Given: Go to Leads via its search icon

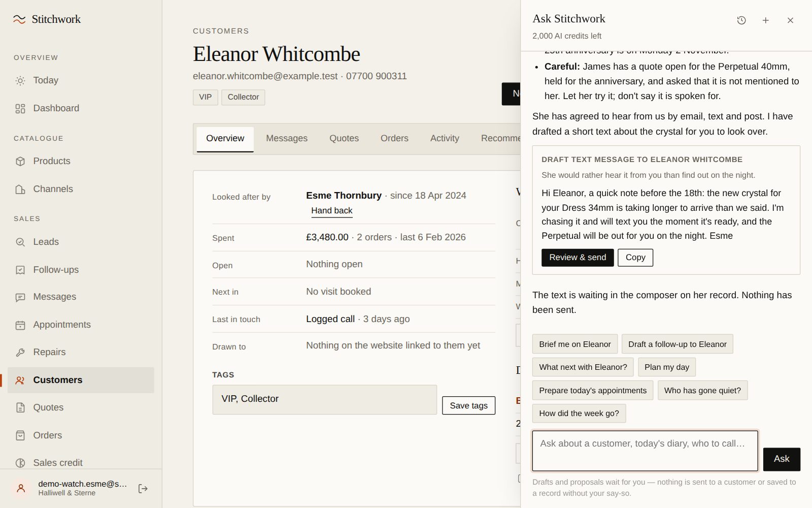Looking at the screenshot, I should click(20, 242).
